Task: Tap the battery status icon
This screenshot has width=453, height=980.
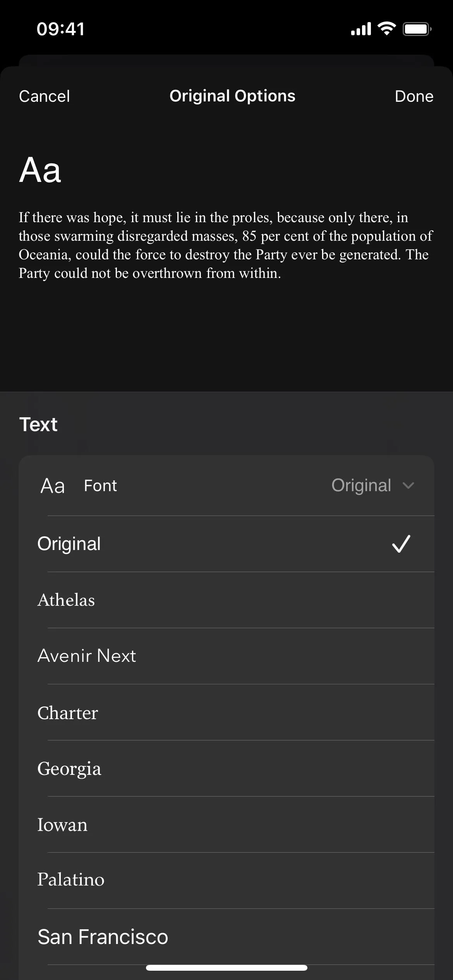Action: pos(417,29)
